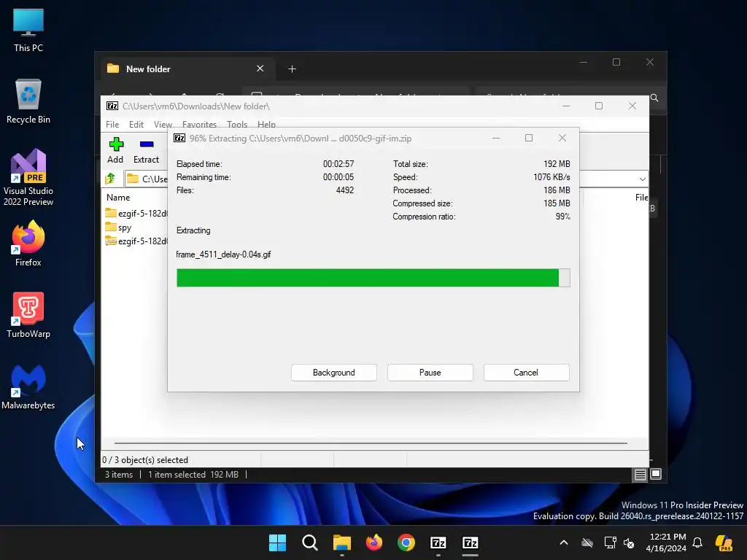
Task: Select the first ezgif-5-182d folder row
Action: click(x=136, y=213)
